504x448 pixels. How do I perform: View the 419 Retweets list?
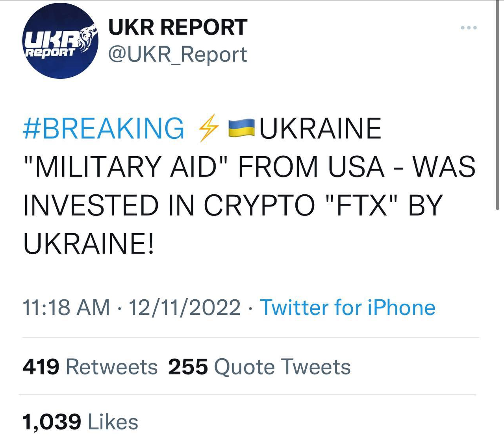[x=90, y=367]
